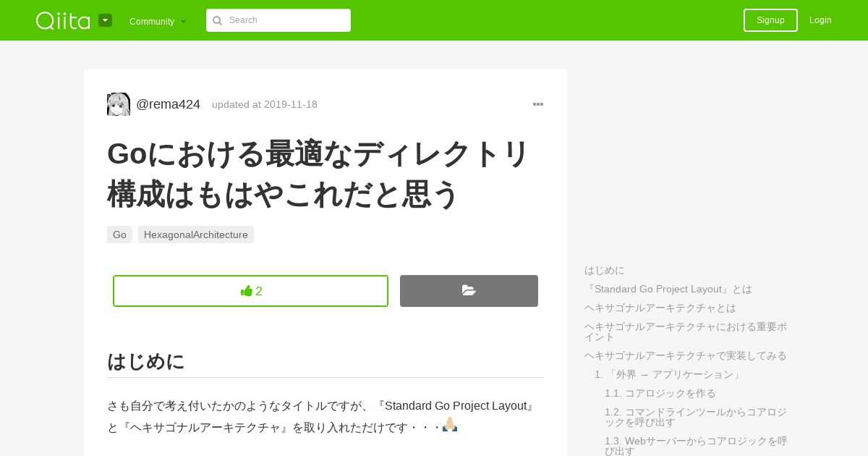Jump to ヘキサゴナルアーキテクチャで実装してみる section

686,355
